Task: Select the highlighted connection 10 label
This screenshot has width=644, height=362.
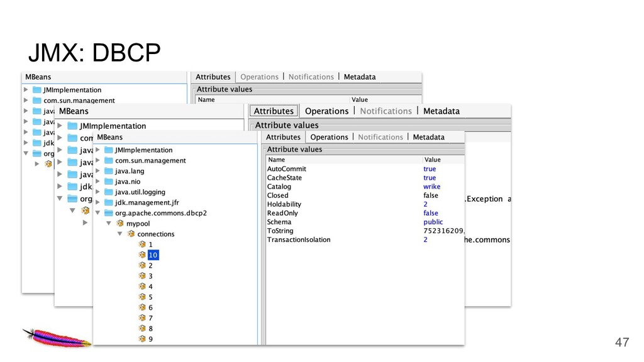Action: pyautogui.click(x=153, y=255)
